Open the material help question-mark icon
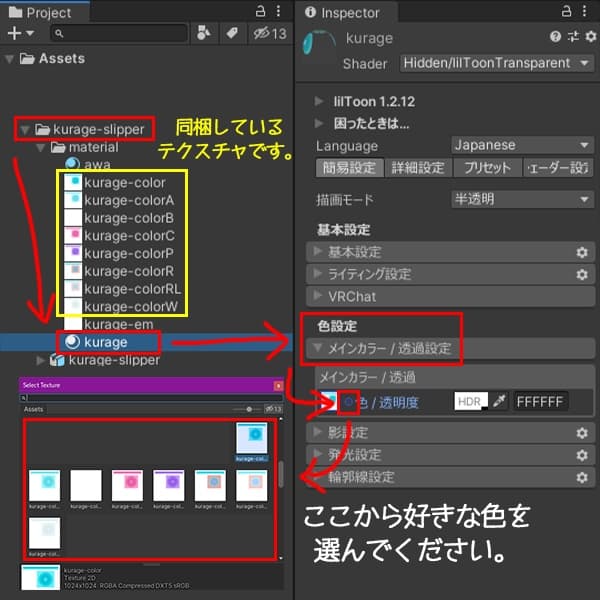The height and width of the screenshot is (600, 600). [x=555, y=37]
